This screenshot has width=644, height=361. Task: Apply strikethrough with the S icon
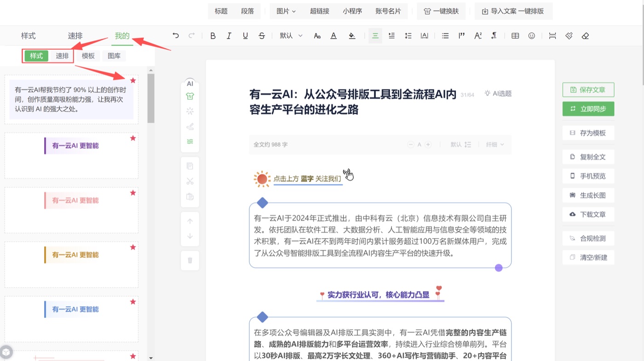pyautogui.click(x=262, y=36)
